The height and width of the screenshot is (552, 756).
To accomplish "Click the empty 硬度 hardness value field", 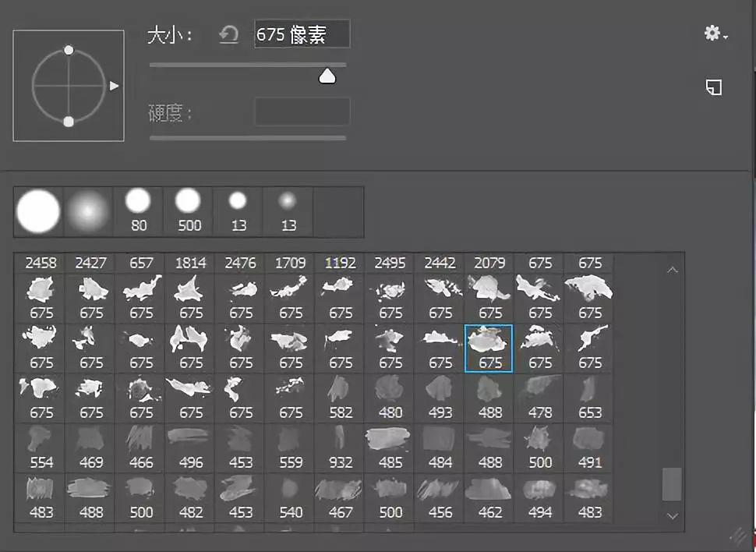I will (x=302, y=112).
